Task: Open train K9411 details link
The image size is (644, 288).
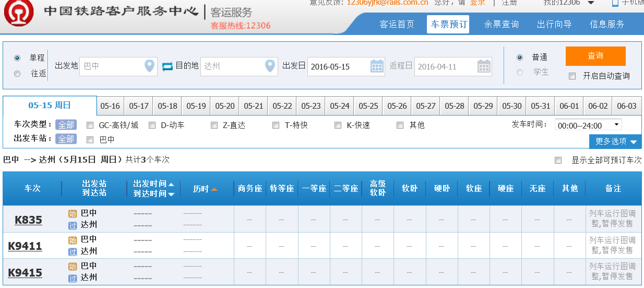Action: click(25, 246)
